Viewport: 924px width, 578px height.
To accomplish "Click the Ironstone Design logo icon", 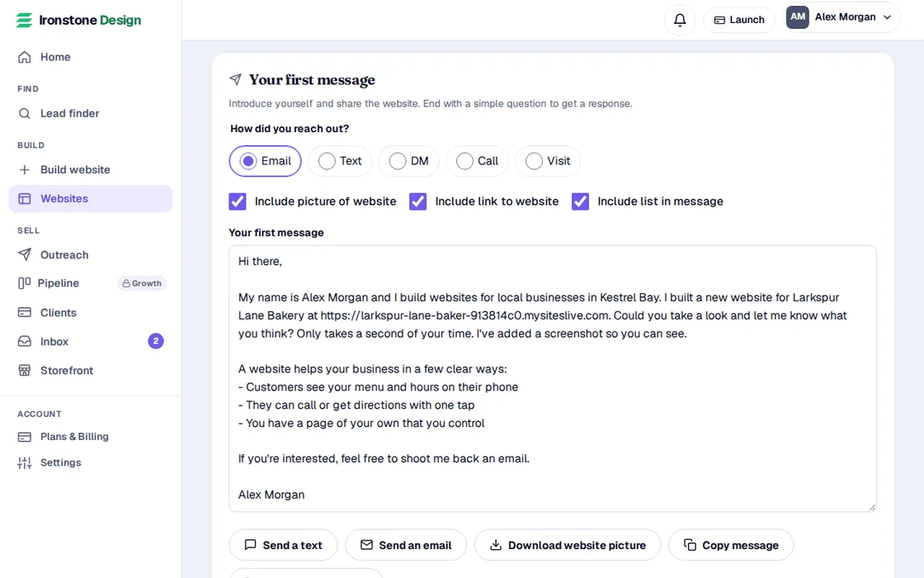I will pyautogui.click(x=24, y=20).
